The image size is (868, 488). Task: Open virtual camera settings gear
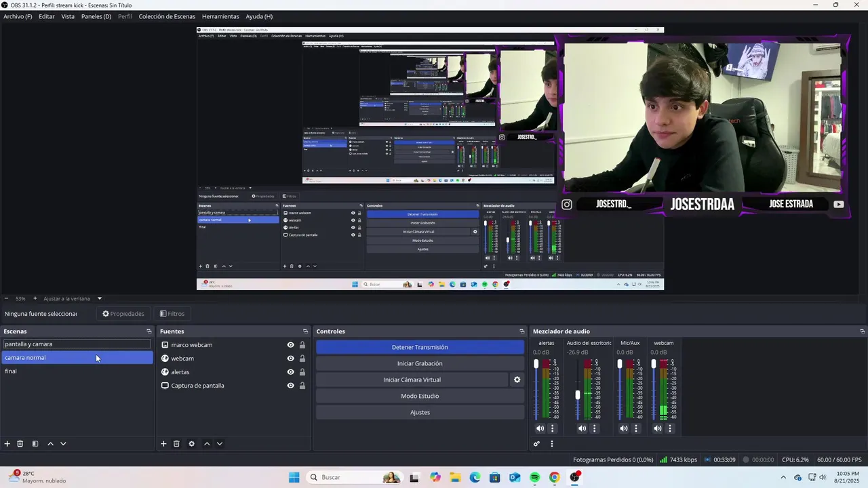point(517,380)
